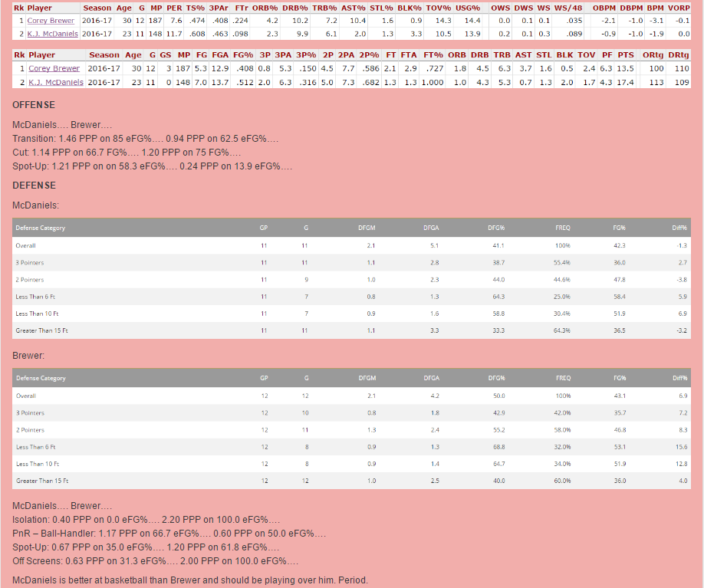Click the 1.000 FT% value for McDaniels

tap(433, 82)
